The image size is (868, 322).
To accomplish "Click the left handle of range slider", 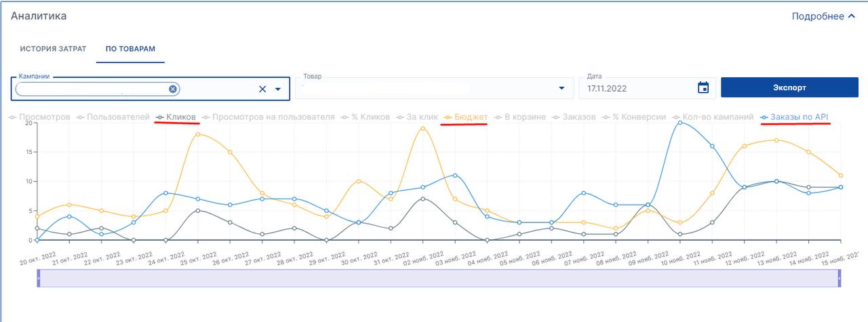I will 39,278.
